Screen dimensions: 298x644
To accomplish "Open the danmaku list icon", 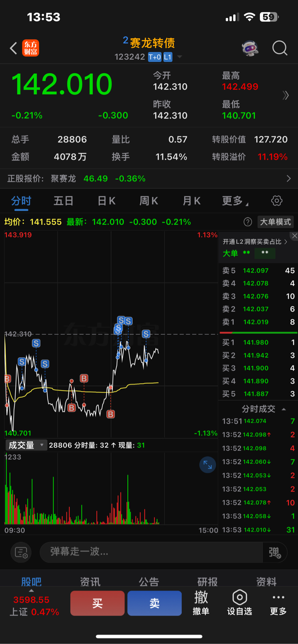I will (21, 552).
